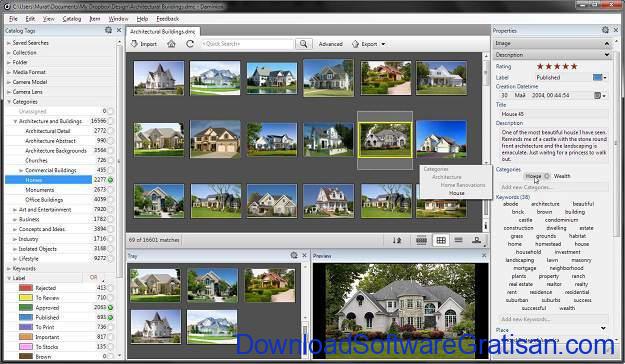Open the Export dropdown arrow
This screenshot has width=625, height=364.
pyautogui.click(x=383, y=44)
